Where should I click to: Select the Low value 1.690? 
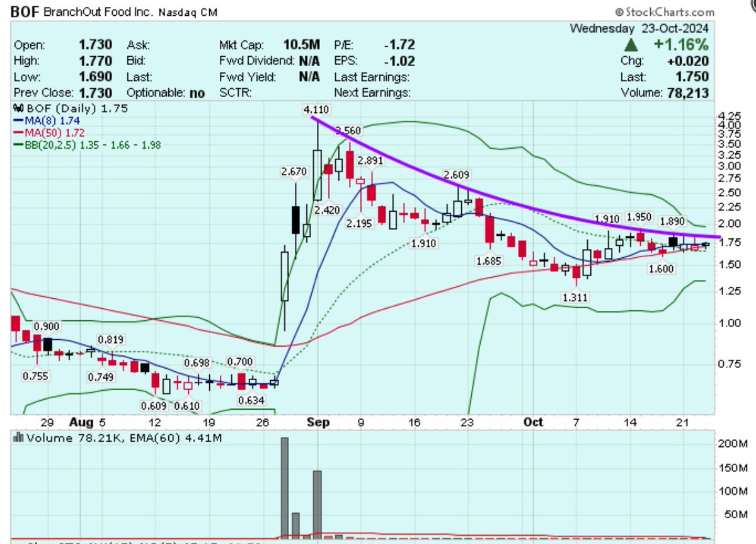(x=95, y=77)
